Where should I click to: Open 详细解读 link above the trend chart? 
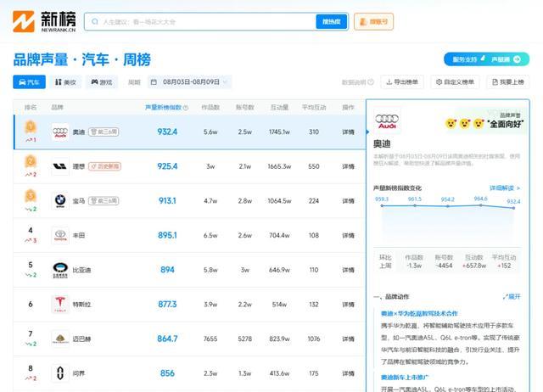point(504,188)
